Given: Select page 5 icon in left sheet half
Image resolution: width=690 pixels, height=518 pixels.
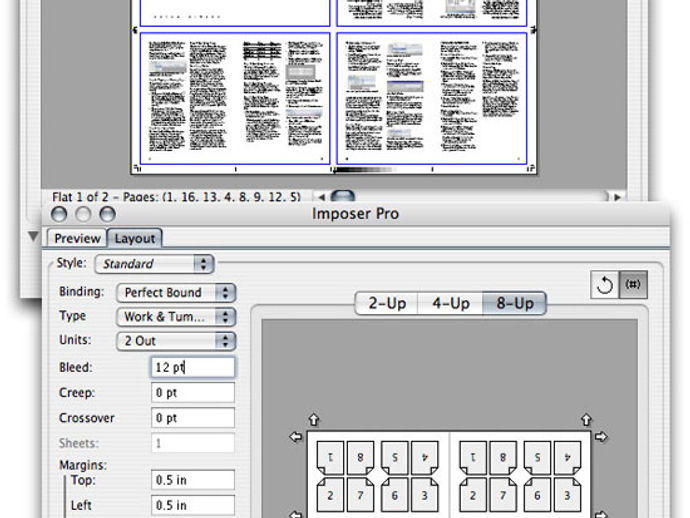Looking at the screenshot, I should point(394,457).
